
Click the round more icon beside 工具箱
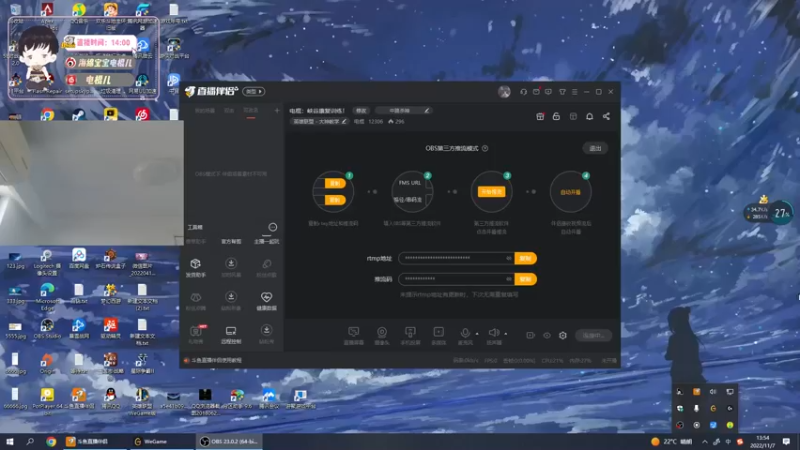pyautogui.click(x=272, y=227)
